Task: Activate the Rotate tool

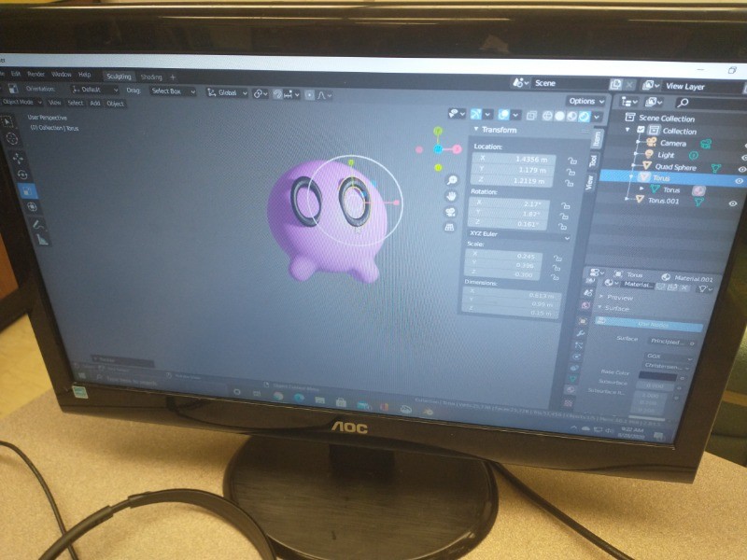Action: [x=22, y=175]
